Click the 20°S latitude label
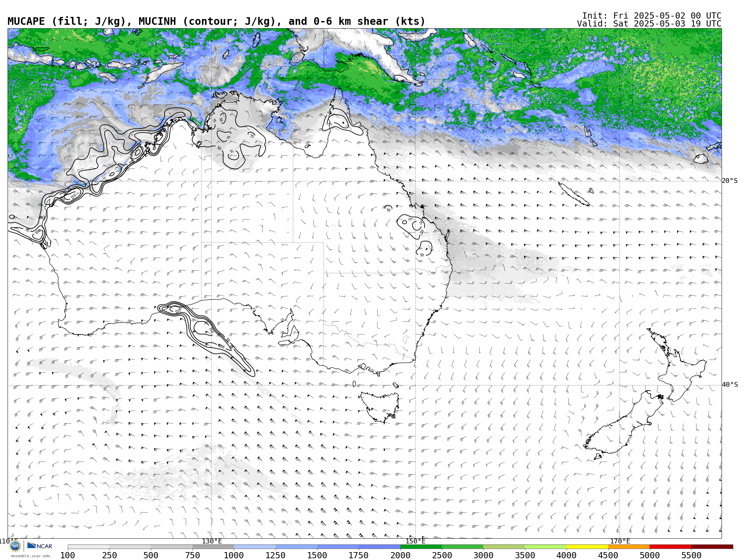 tap(730, 181)
